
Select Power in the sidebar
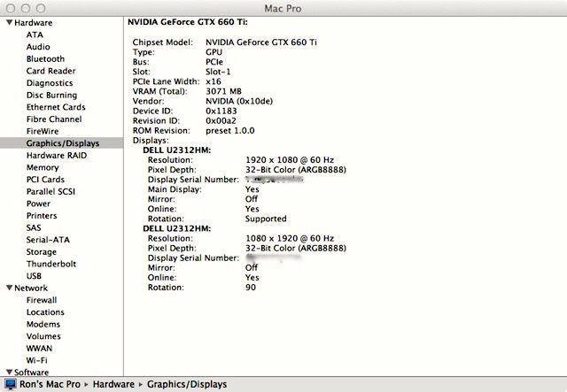tap(38, 204)
